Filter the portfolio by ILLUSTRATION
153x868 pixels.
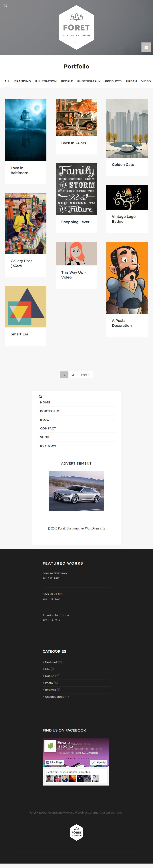(46, 81)
